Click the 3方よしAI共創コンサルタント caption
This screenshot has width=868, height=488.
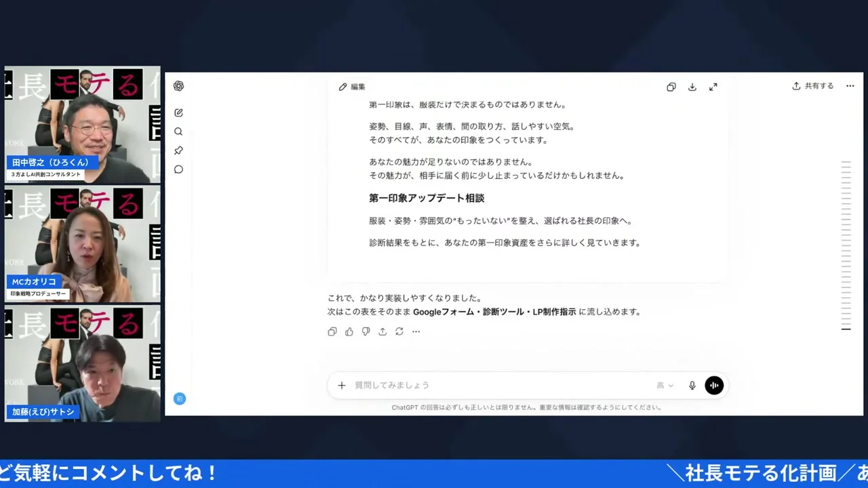(x=45, y=175)
